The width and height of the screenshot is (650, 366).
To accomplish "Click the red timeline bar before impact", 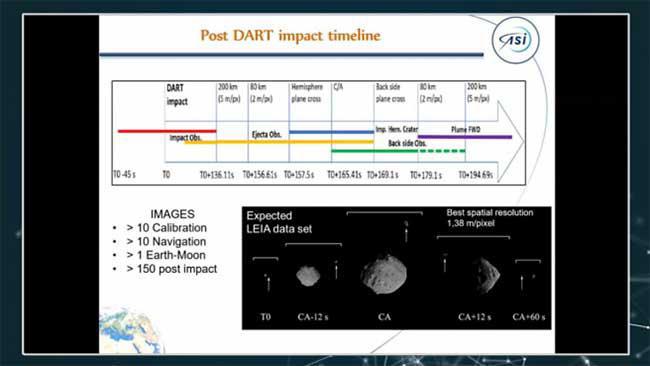I will click(167, 131).
